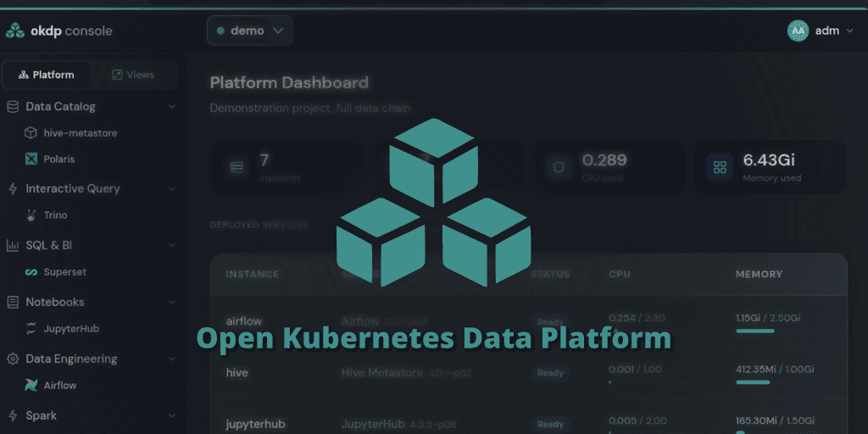This screenshot has height=434, width=868.
Task: Click the STATUS column header
Action: tap(549, 274)
